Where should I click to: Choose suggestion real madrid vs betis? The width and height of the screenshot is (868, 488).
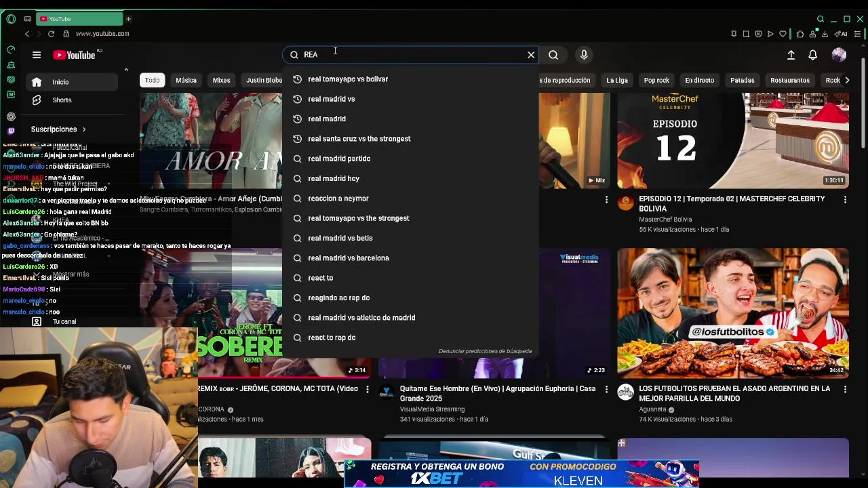point(410,238)
